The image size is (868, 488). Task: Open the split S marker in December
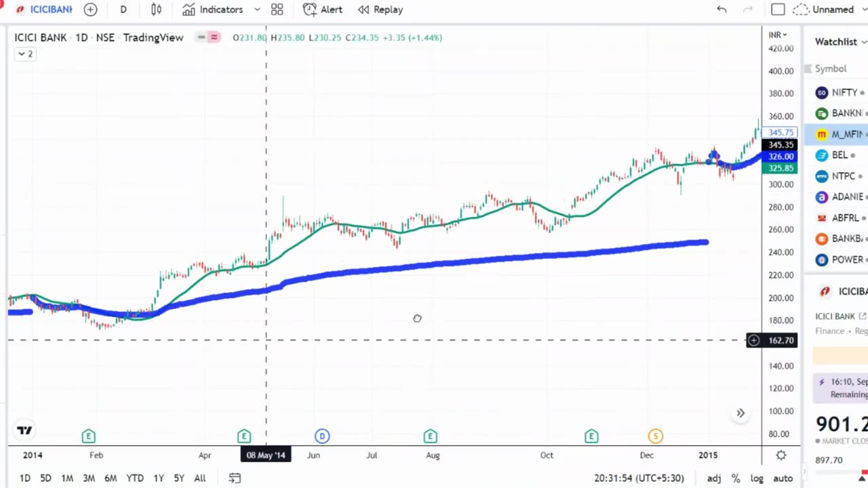coord(655,436)
